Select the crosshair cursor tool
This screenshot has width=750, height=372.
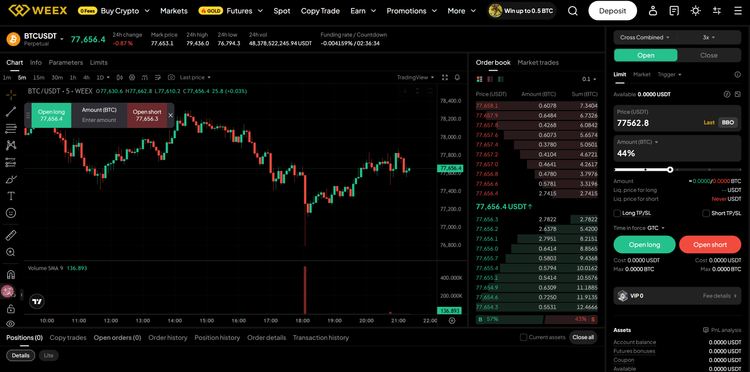point(11,94)
